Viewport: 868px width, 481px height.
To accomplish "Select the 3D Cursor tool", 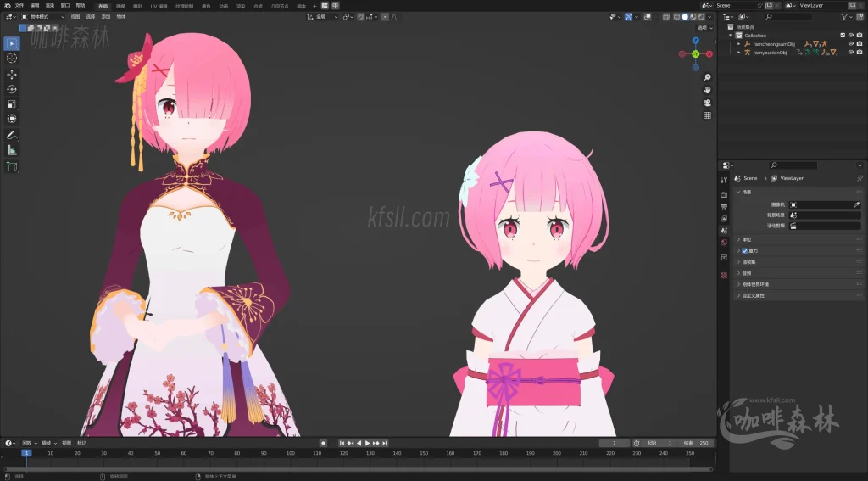I will coord(12,59).
